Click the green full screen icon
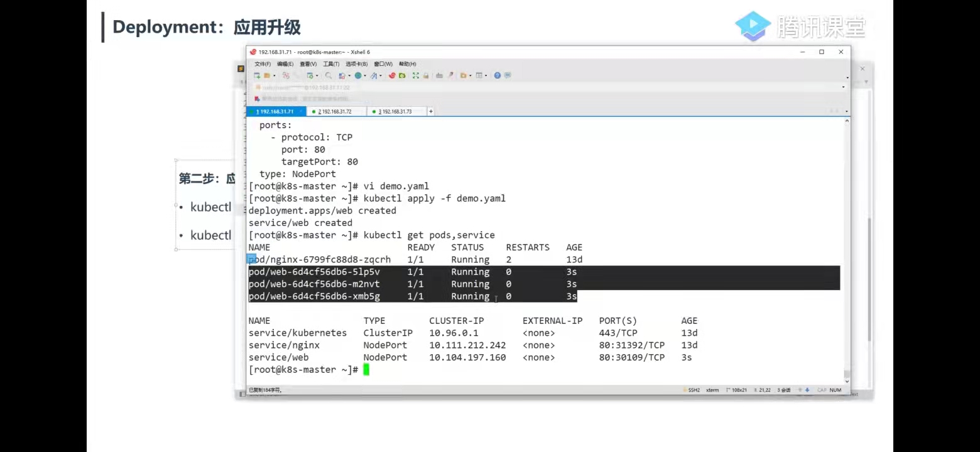The width and height of the screenshot is (980, 452). click(416, 75)
